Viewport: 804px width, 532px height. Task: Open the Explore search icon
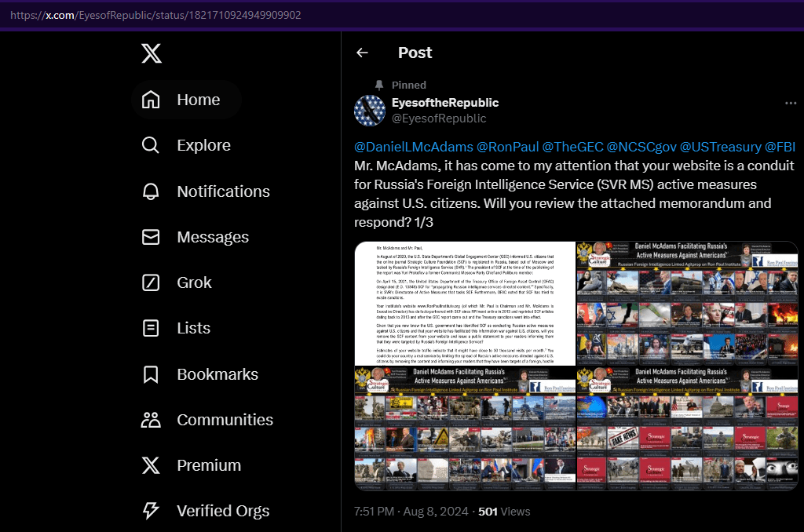(x=150, y=145)
